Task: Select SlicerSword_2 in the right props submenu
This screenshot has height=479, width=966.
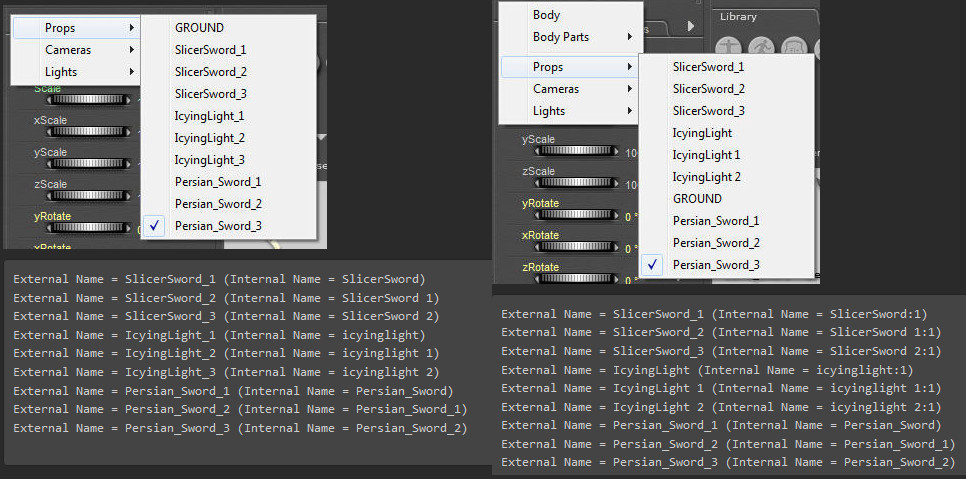Action: click(x=708, y=89)
